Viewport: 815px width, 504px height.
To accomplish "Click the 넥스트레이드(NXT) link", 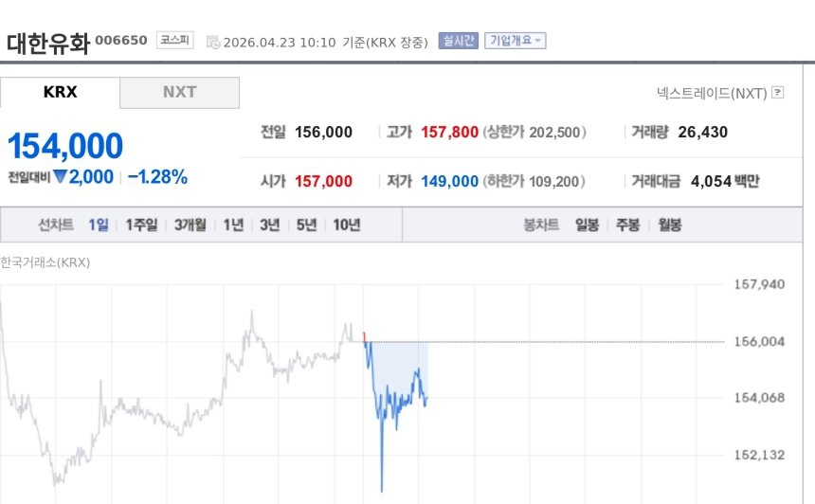I will tap(712, 93).
